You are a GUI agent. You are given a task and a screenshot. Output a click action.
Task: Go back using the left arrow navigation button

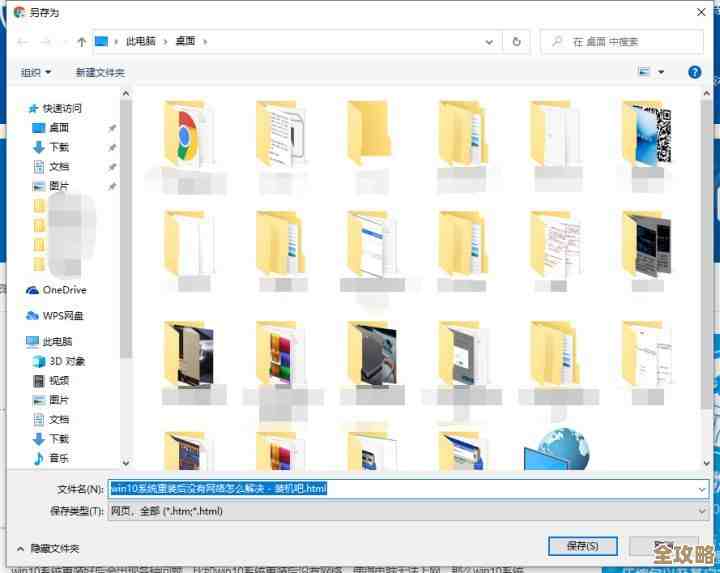click(x=22, y=42)
